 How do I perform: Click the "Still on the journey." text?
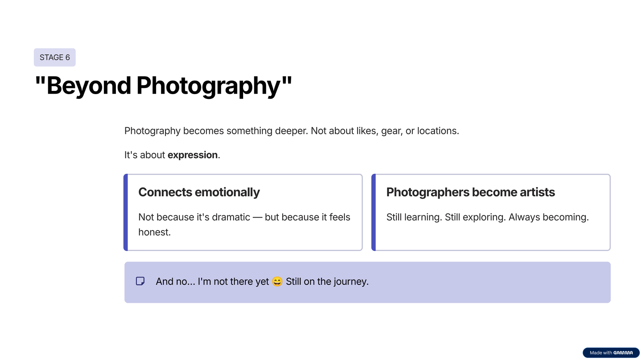(327, 282)
